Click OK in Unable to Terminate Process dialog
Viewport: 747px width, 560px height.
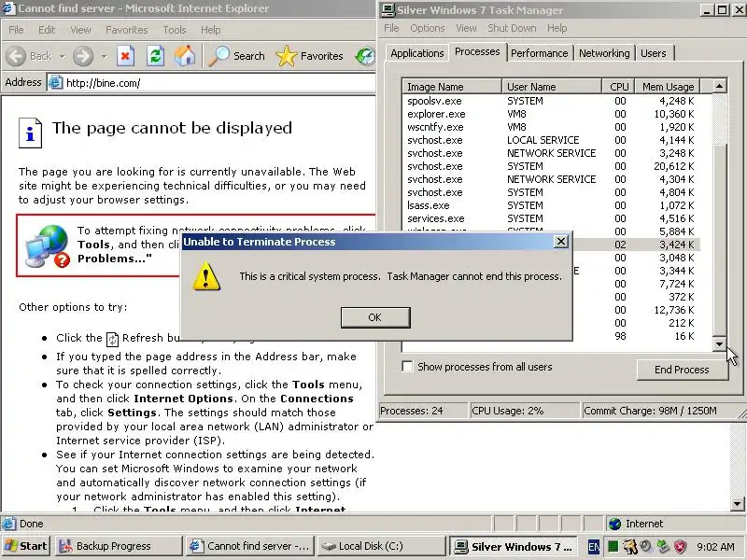tap(375, 317)
